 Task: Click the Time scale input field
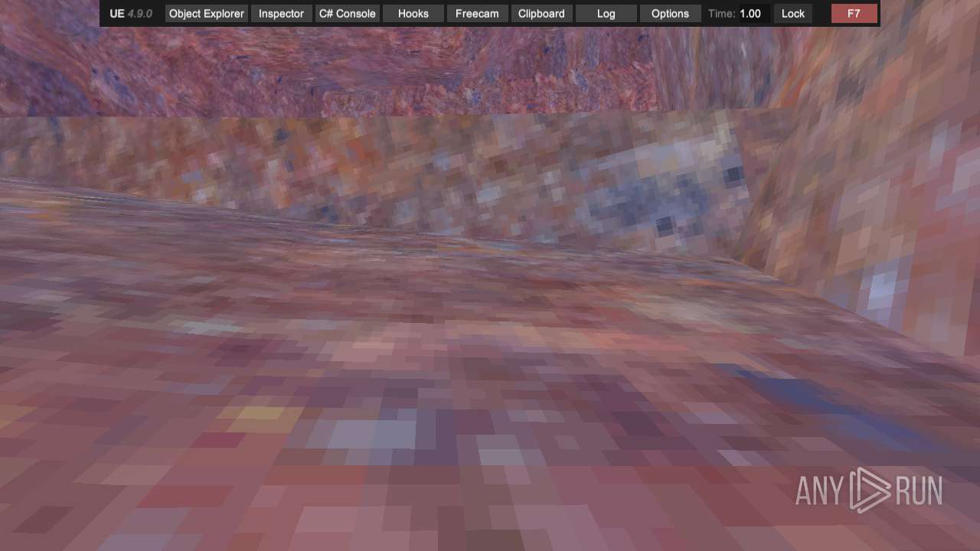pos(753,14)
